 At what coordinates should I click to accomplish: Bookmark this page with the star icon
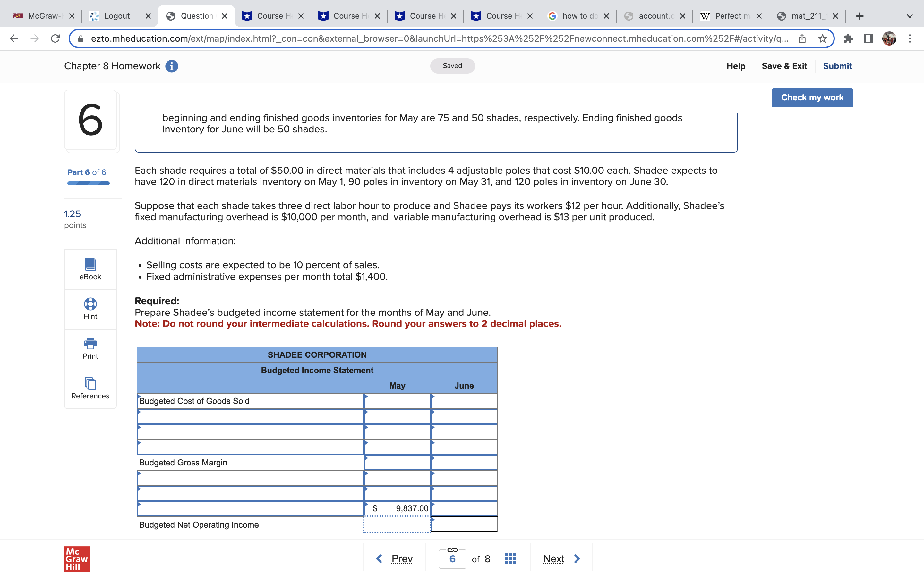[x=823, y=38]
